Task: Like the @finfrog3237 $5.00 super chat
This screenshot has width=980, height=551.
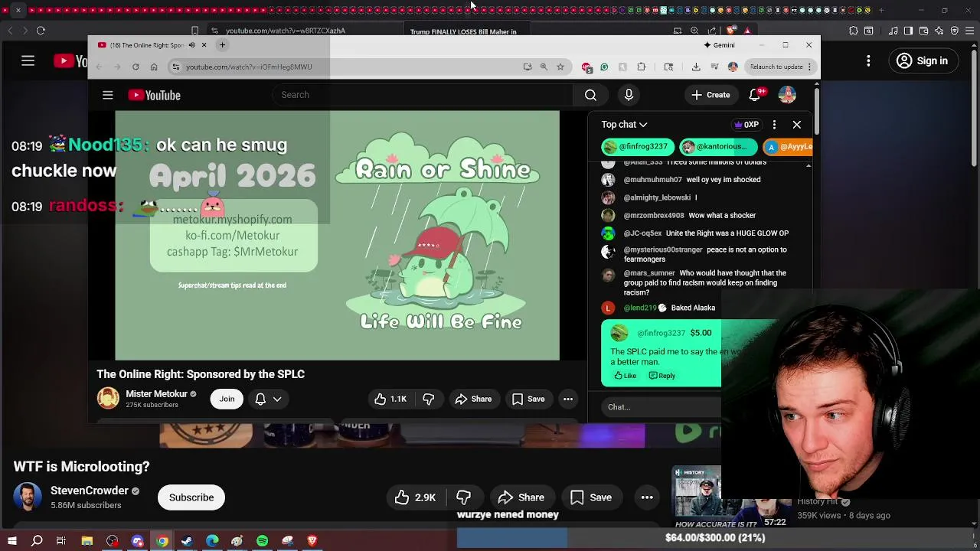Action: (x=626, y=376)
